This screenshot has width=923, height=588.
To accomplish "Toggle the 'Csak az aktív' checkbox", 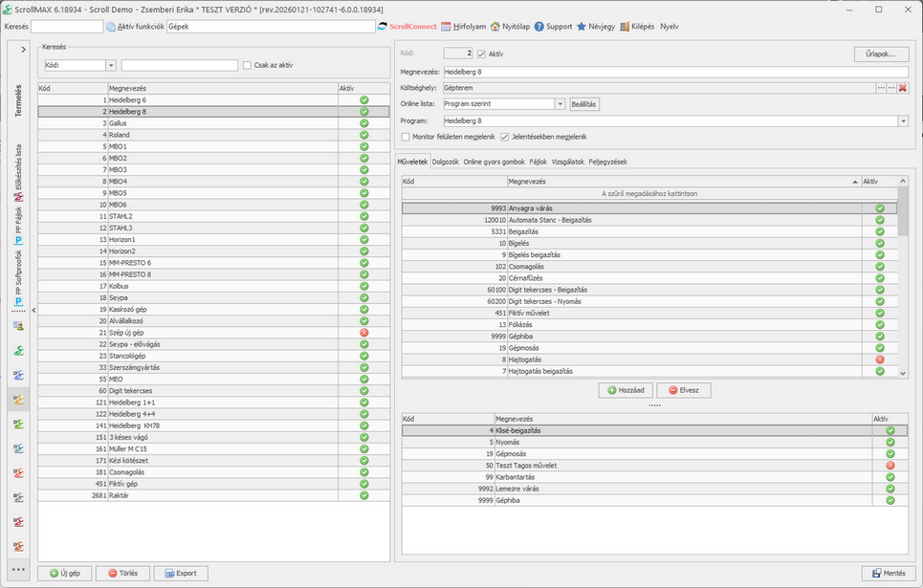I will [x=247, y=65].
